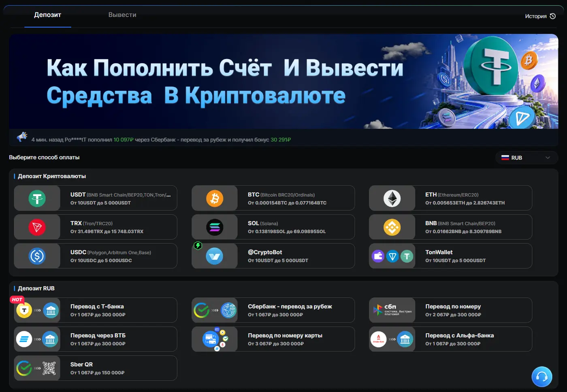Image resolution: width=567 pixels, height=392 pixels.
Task: Click the orange Bitcoin BTC icon
Action: 215,198
